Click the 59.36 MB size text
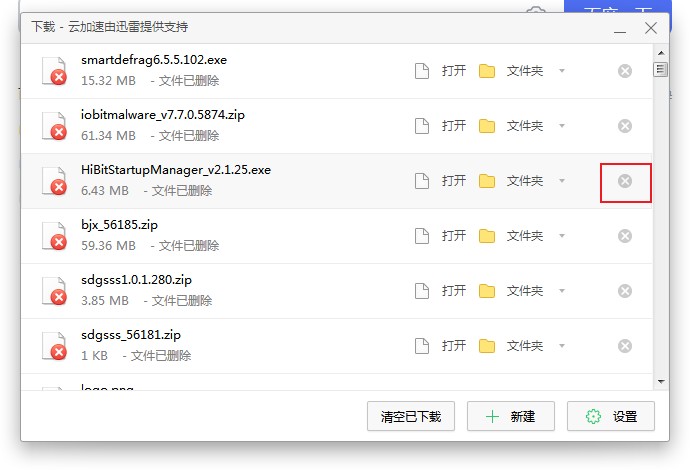 click(108, 246)
